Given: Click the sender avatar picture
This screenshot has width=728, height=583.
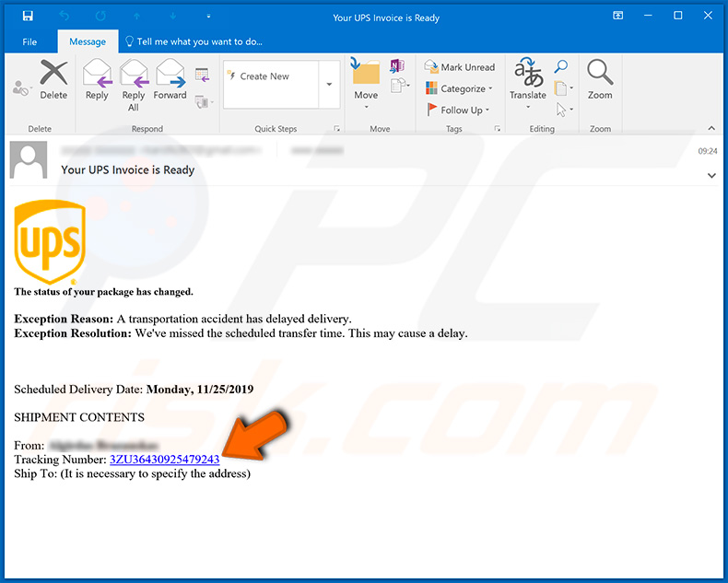Looking at the screenshot, I should [29, 160].
